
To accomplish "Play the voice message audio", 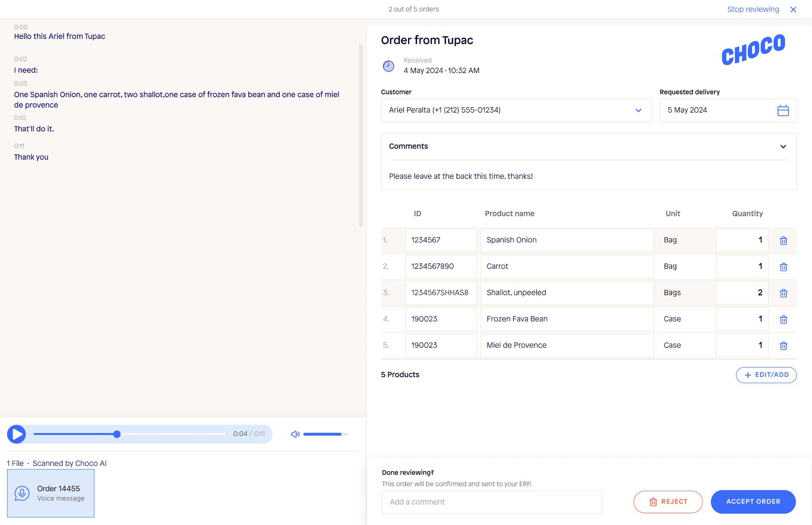I will coord(17,434).
